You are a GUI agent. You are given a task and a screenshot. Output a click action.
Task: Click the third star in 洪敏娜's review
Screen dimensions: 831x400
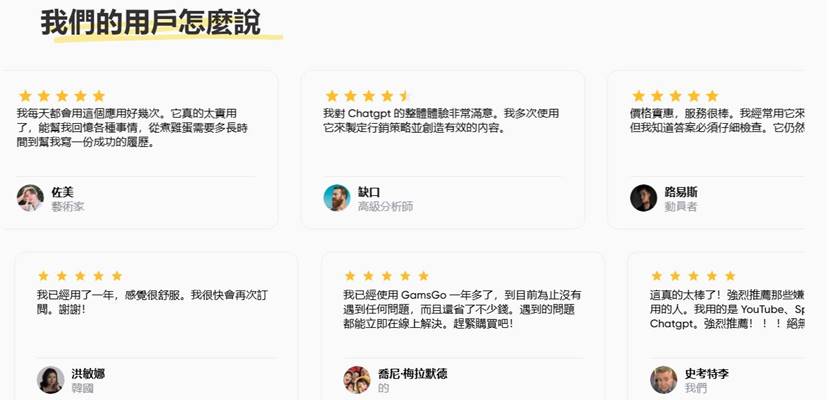80,276
